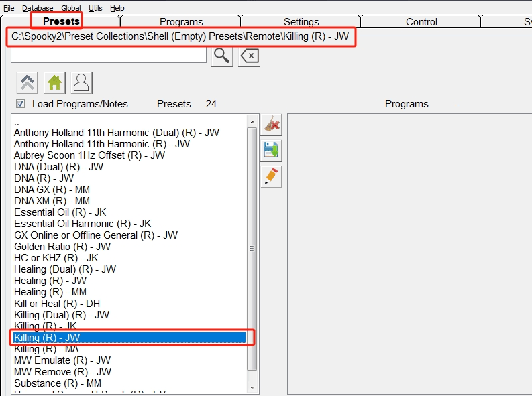
Task: Select the Golden Ratio (R) - JW preset
Action: [62, 247]
